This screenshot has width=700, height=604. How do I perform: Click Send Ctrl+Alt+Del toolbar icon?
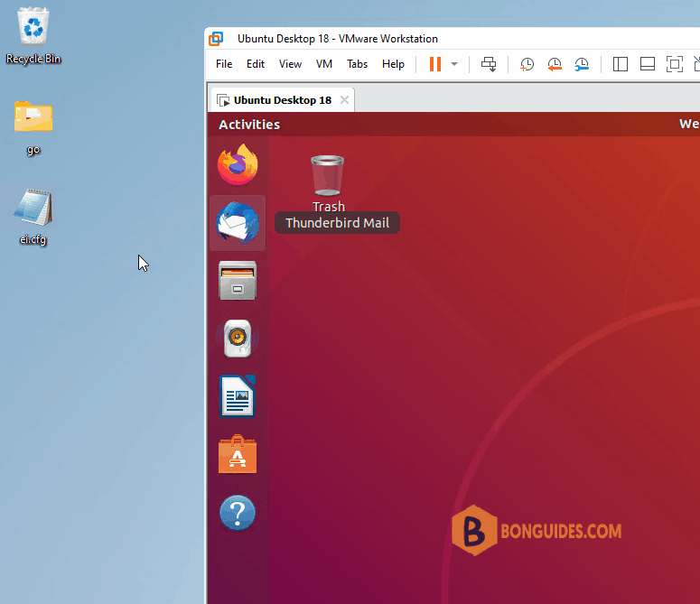click(x=489, y=64)
